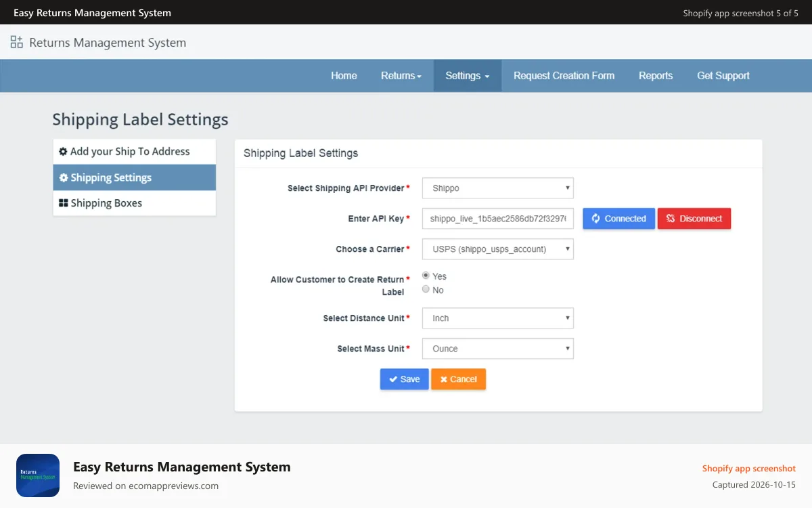
Task: Open the Select Shipping API Provider dropdown
Action: [498, 188]
